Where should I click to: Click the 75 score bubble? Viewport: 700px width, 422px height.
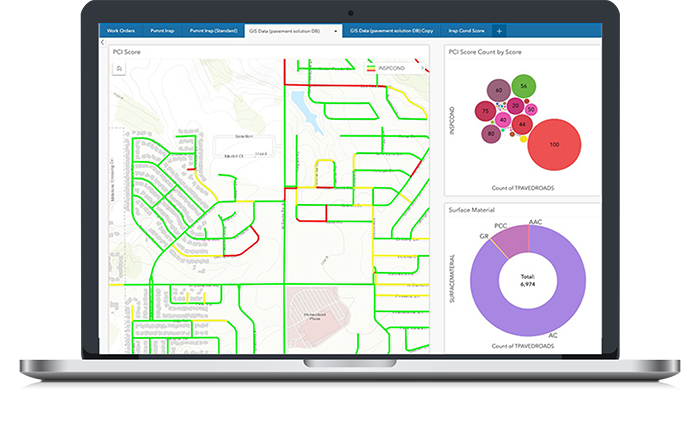(x=485, y=111)
